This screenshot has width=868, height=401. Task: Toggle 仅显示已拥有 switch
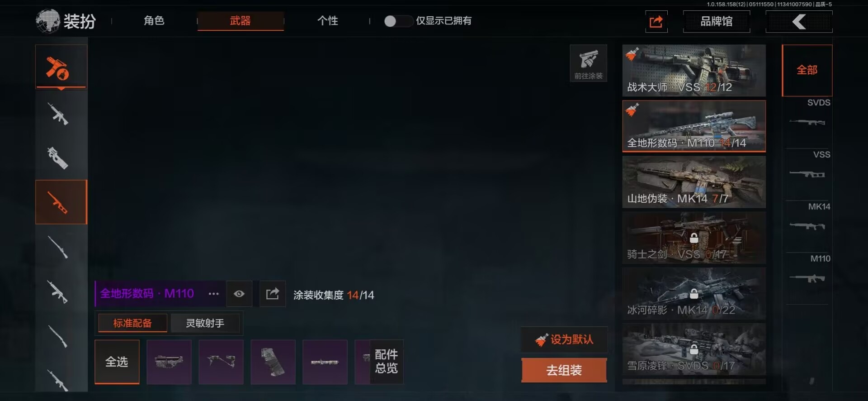point(397,21)
